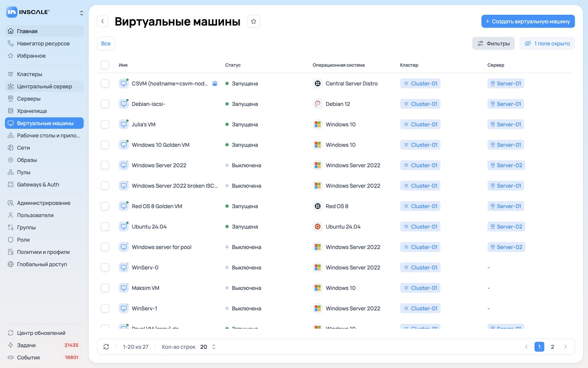
Task: Open Кластеры in the sidebar
Action: [45, 74]
